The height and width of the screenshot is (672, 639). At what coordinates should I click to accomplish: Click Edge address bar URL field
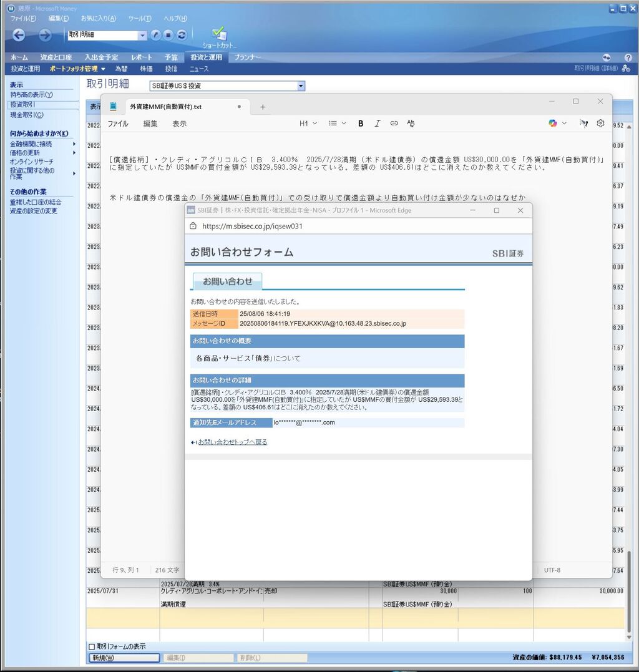click(252, 226)
